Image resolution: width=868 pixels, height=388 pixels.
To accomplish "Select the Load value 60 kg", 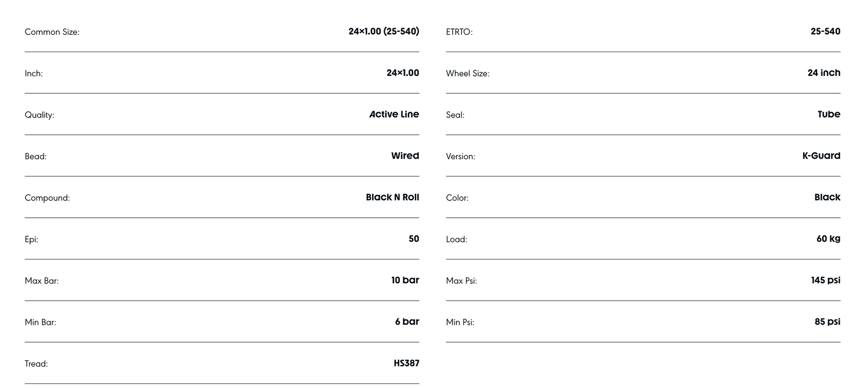I will point(828,239).
